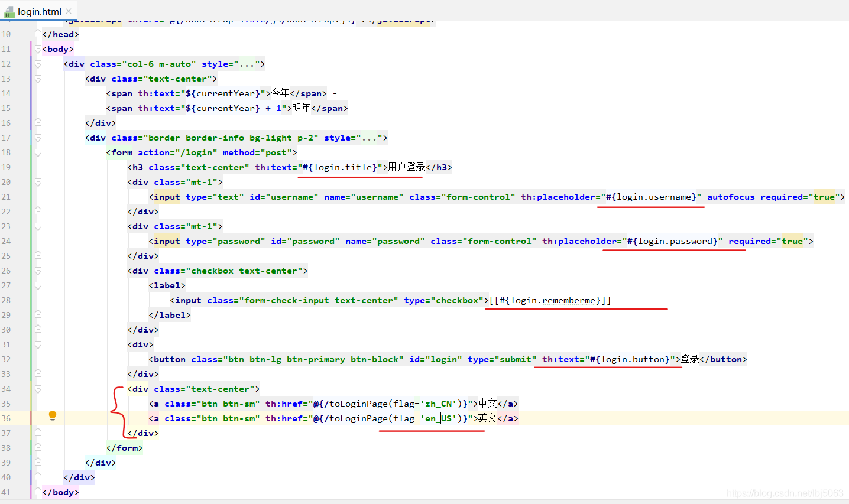Viewport: 849px width, 504px height.
Task: Click the #{login.username} placeholder expression
Action: pos(651,197)
